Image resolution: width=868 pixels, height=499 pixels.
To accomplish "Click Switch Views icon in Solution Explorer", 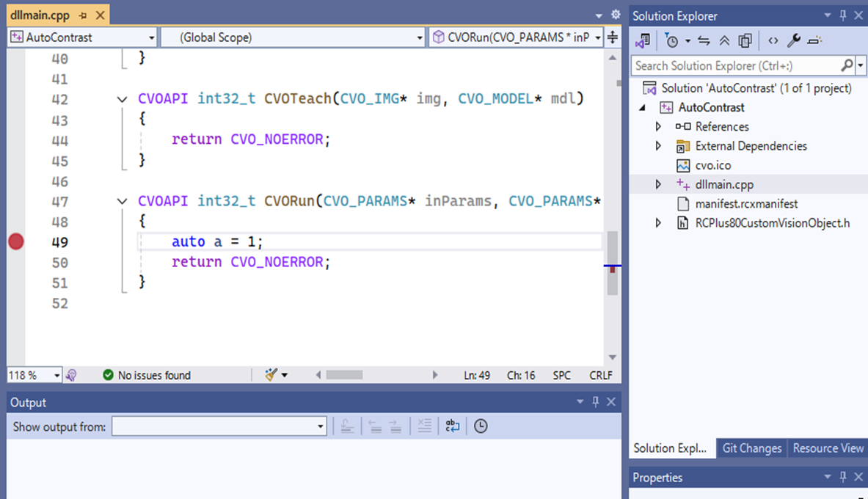I will pos(643,41).
